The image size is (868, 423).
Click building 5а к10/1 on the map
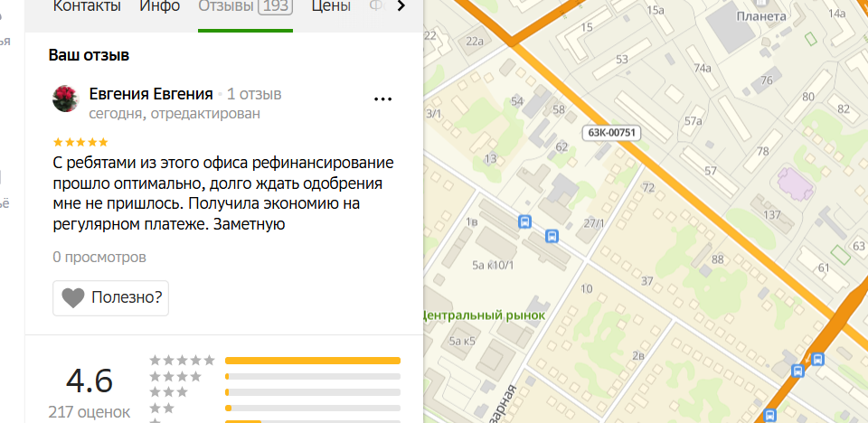493,265
